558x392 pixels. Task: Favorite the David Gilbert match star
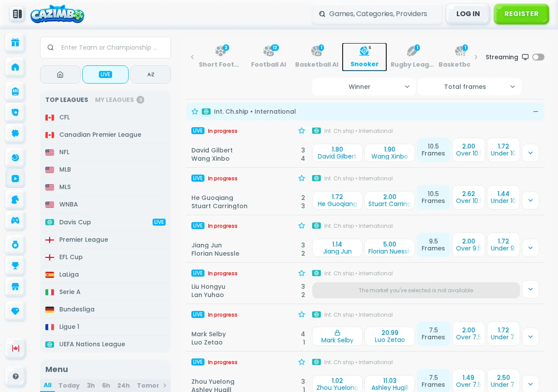coord(301,131)
